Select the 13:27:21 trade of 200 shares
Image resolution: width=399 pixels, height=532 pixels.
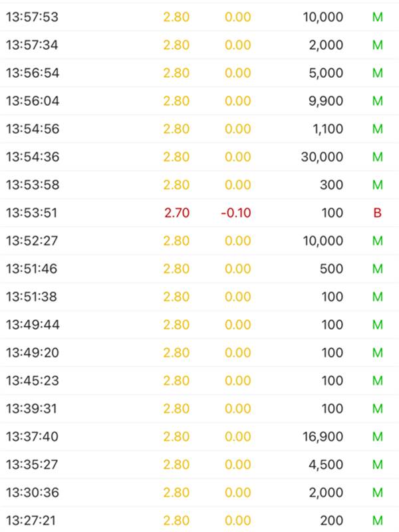[199, 521]
